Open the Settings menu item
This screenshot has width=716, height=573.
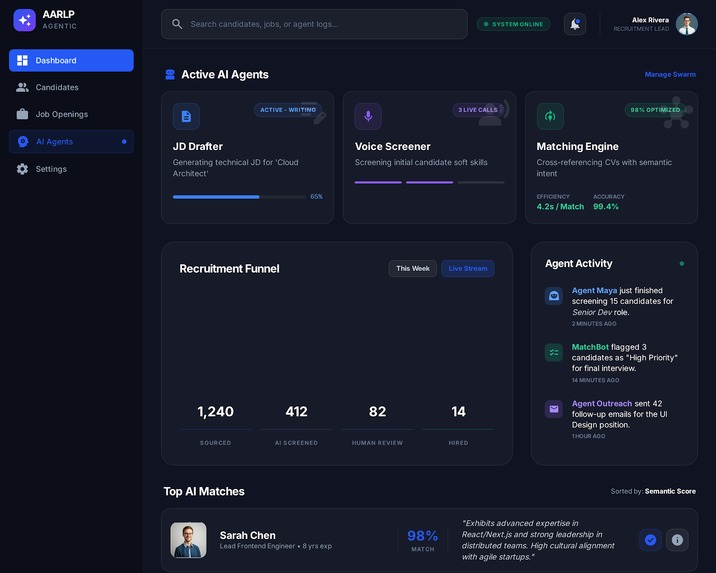(x=71, y=169)
